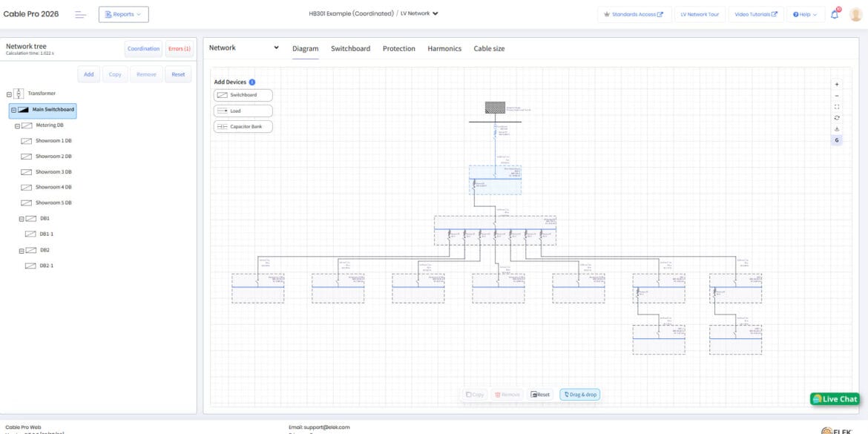Click the DB1-1 switchboard icon
The height and width of the screenshot is (434, 868).
tap(30, 234)
